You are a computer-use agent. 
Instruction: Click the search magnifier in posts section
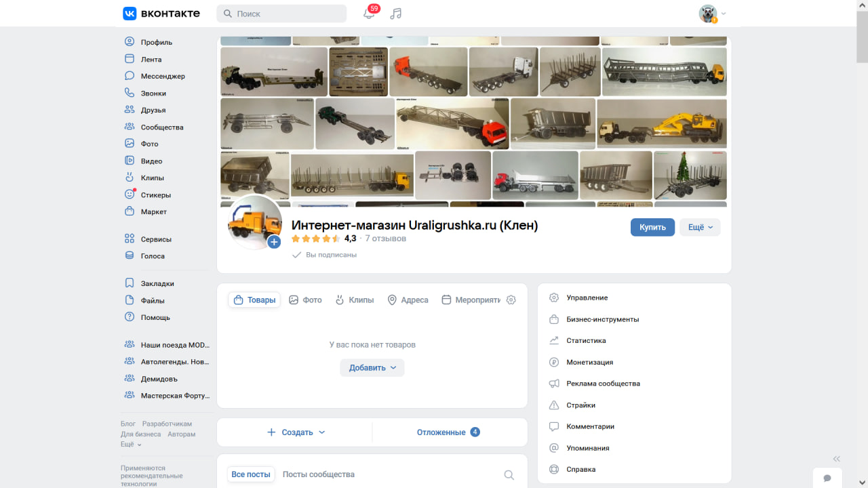[509, 475]
